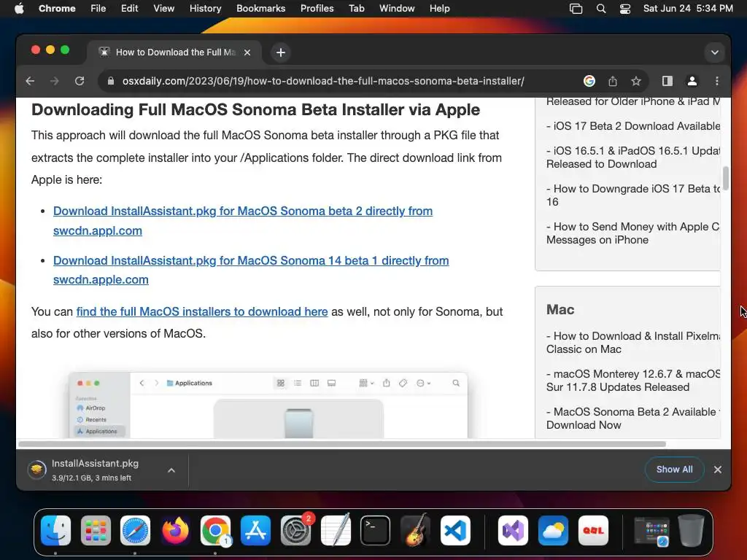Reload the current page

pos(80,81)
